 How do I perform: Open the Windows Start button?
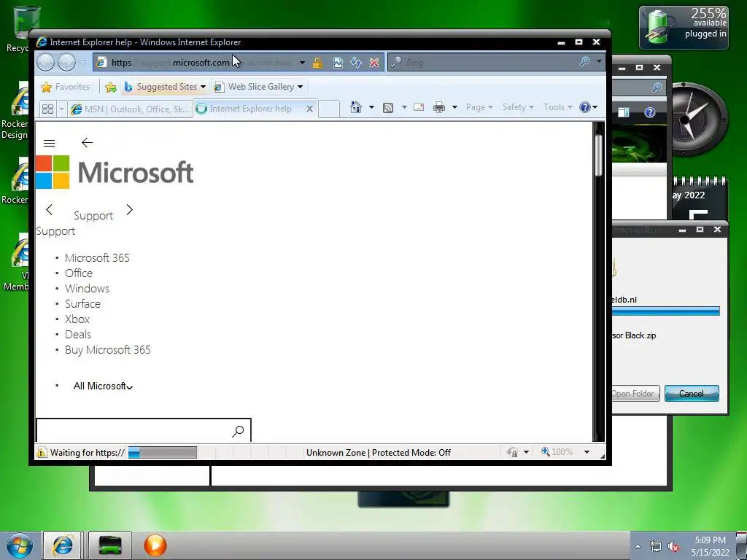(x=20, y=545)
